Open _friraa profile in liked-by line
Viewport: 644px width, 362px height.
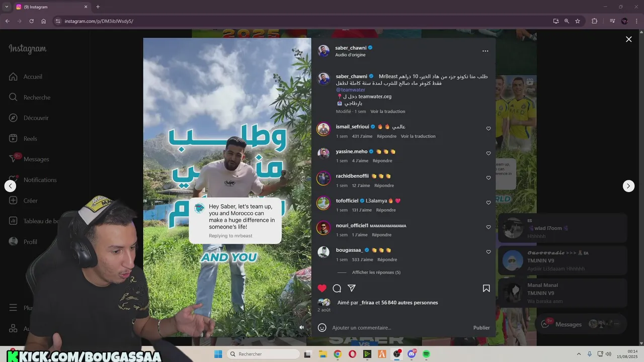click(x=367, y=303)
